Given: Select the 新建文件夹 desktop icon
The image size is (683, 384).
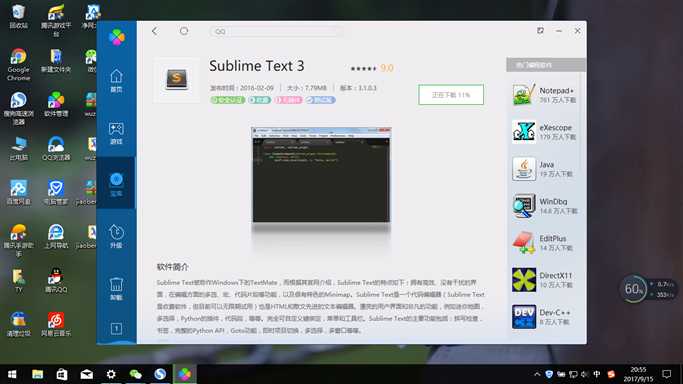Looking at the screenshot, I should coord(56,61).
